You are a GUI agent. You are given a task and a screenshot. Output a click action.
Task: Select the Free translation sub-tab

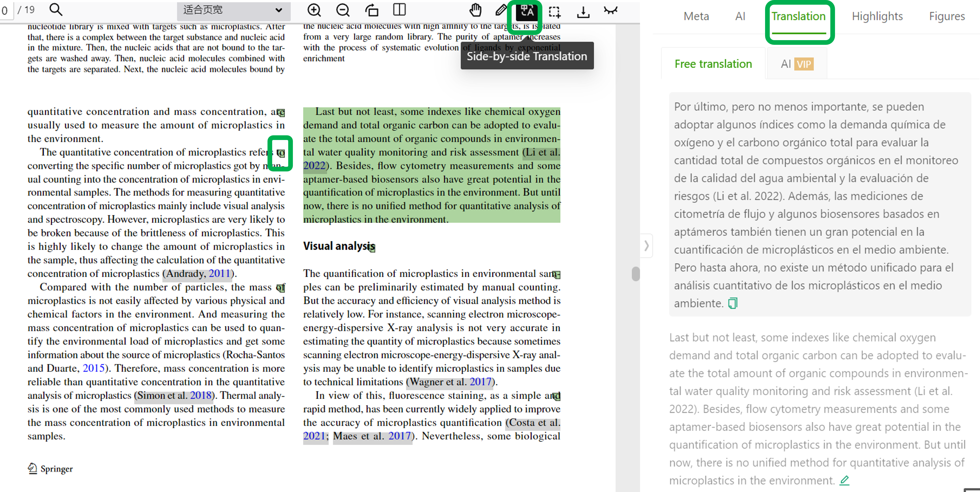pyautogui.click(x=713, y=64)
